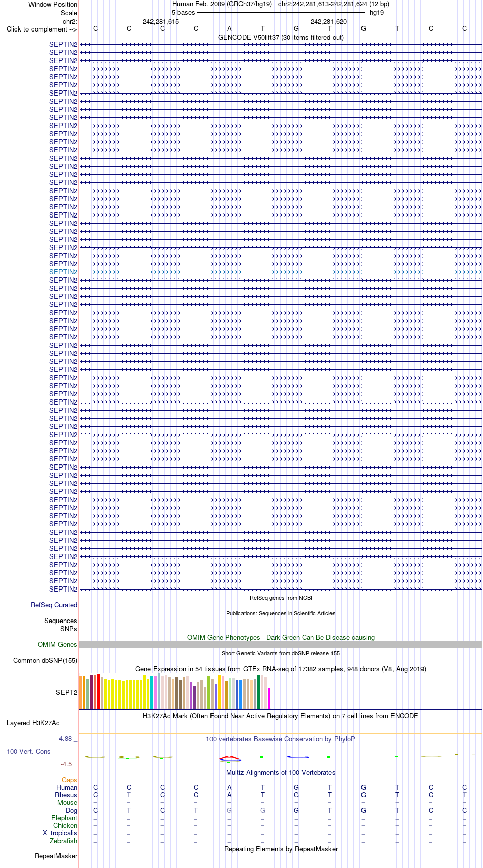Click the -4.5 PhyloP lower value
Screen dimensions: 483x868
[x=66, y=764]
